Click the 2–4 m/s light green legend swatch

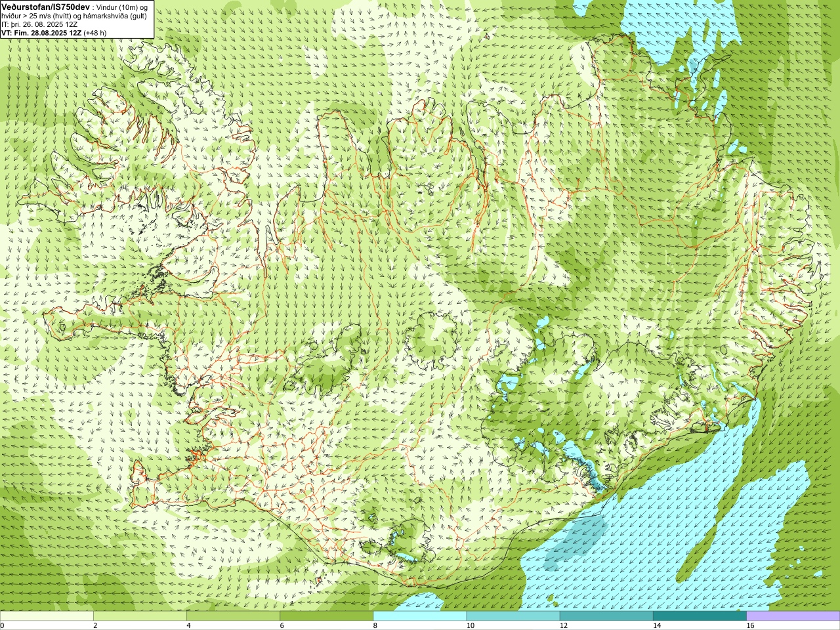click(x=140, y=616)
